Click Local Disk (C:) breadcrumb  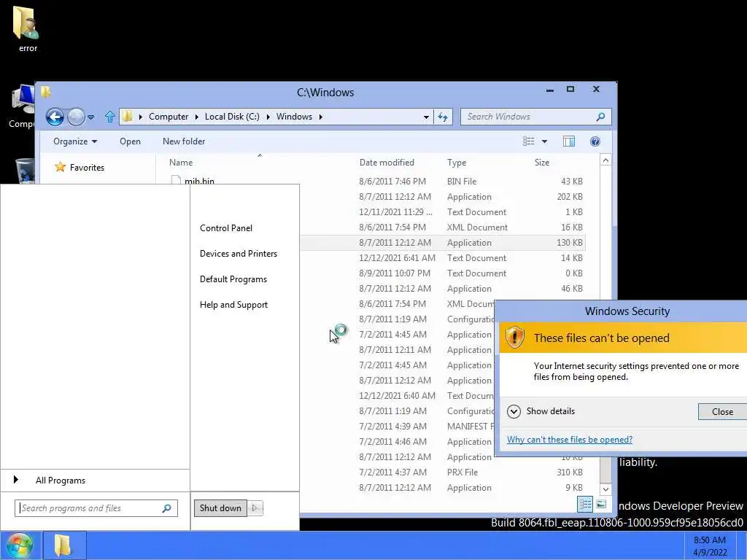[232, 117]
